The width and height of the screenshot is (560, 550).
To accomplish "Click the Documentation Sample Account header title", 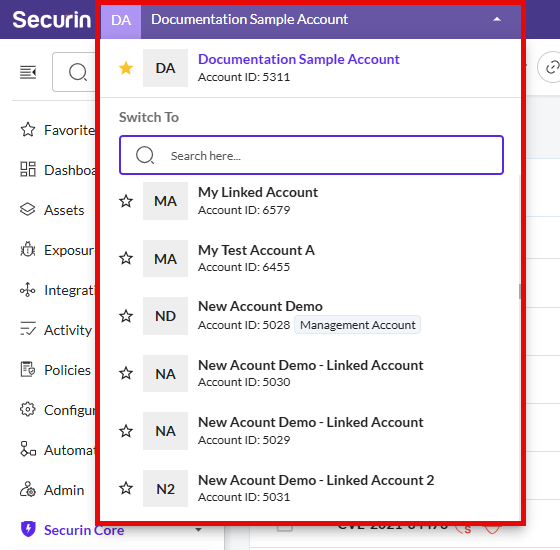I will 249,19.
